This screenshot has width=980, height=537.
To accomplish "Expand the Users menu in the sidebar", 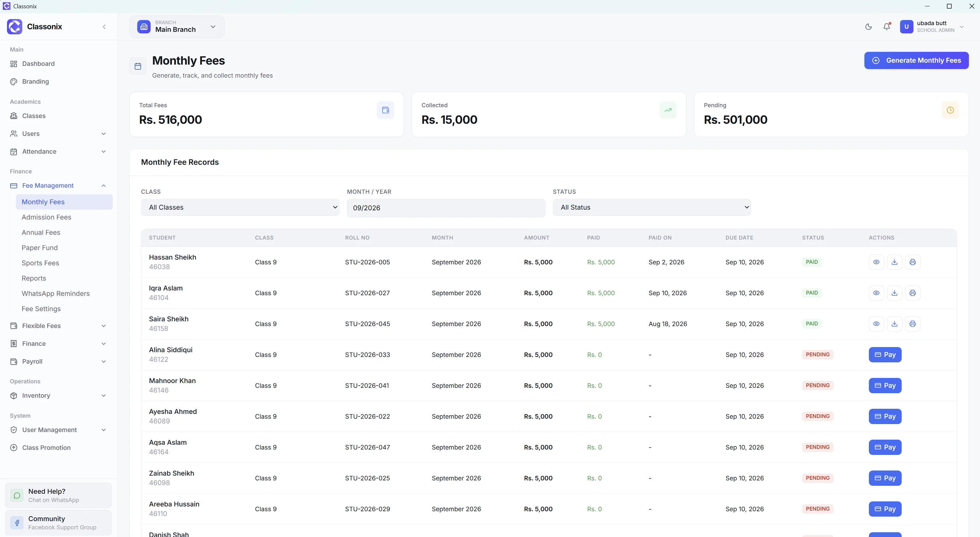I will tap(58, 134).
